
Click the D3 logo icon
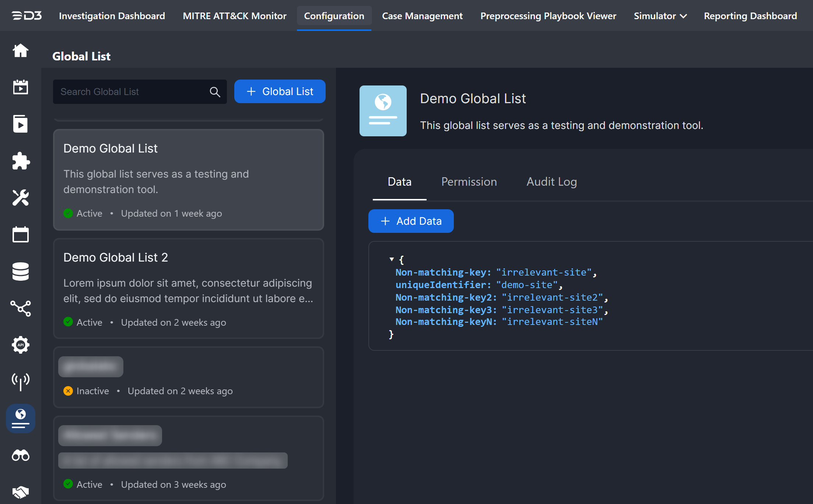point(27,16)
